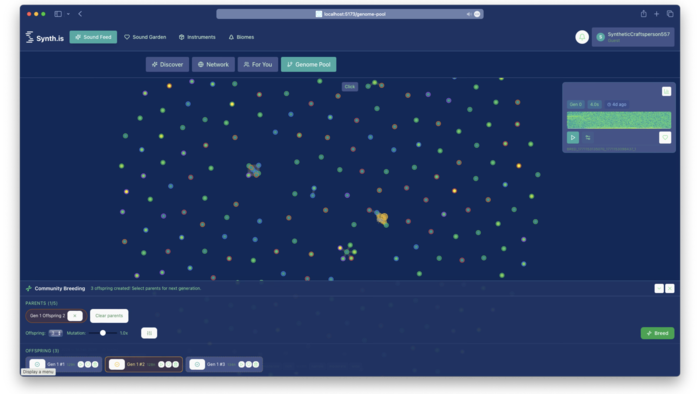This screenshot has height=394, width=700.
Task: Select the Genome Pool tab
Action: coord(308,64)
